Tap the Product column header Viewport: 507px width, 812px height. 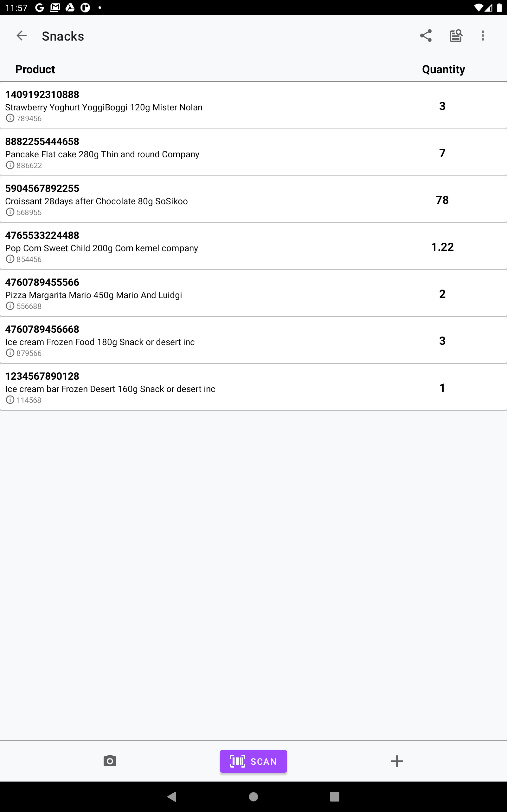pos(35,69)
